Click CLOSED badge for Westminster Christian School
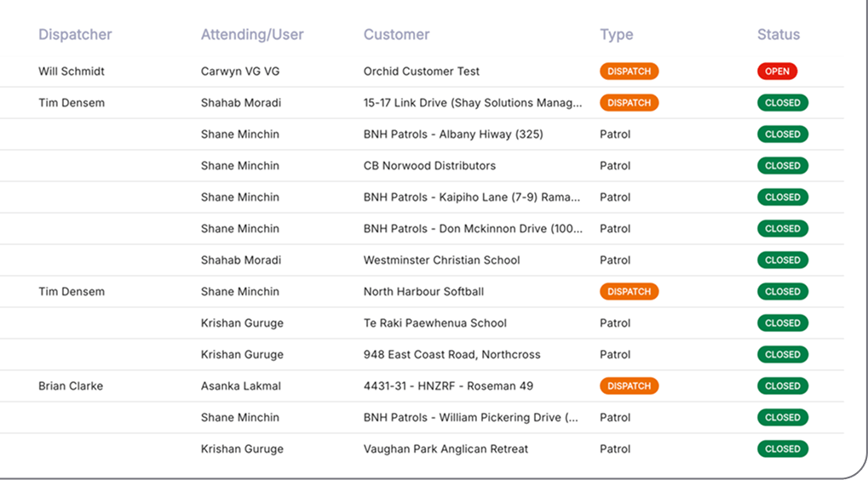Screen dimensions: 868x480 pos(783,260)
